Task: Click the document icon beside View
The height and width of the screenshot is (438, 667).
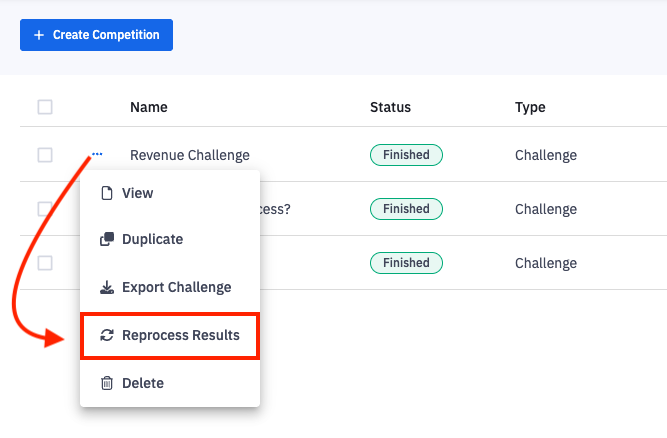Action: point(107,193)
